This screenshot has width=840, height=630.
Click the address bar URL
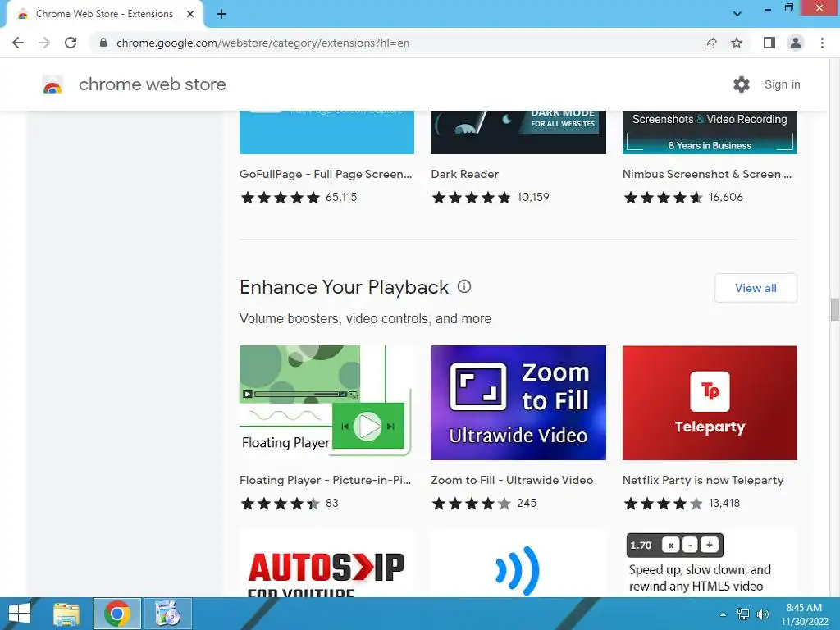pyautogui.click(x=262, y=43)
